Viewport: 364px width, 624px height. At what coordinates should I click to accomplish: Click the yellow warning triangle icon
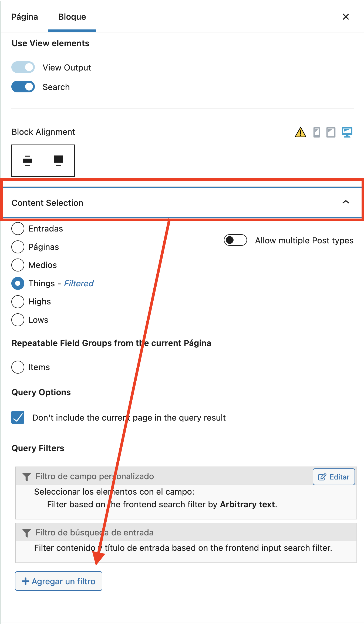tap(300, 132)
